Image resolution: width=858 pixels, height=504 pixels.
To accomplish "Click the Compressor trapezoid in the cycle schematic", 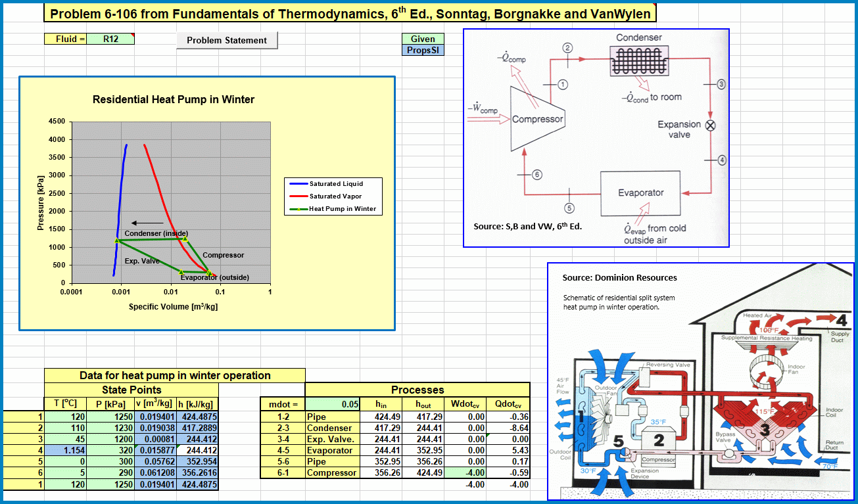I will tap(537, 118).
